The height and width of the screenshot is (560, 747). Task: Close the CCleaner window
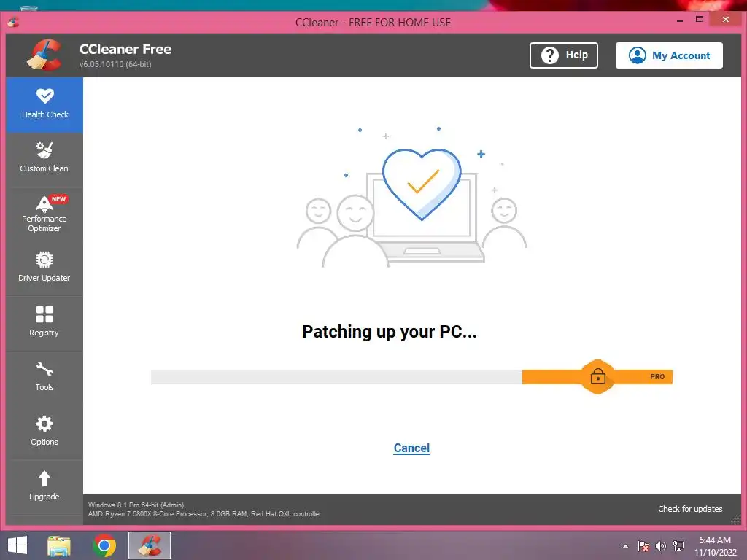pyautogui.click(x=726, y=19)
